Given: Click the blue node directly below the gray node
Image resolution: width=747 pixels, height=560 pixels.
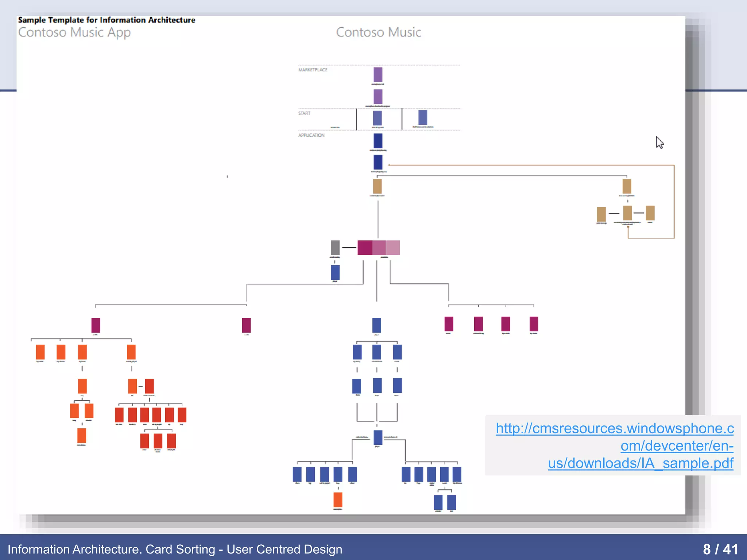Looking at the screenshot, I should [x=335, y=272].
